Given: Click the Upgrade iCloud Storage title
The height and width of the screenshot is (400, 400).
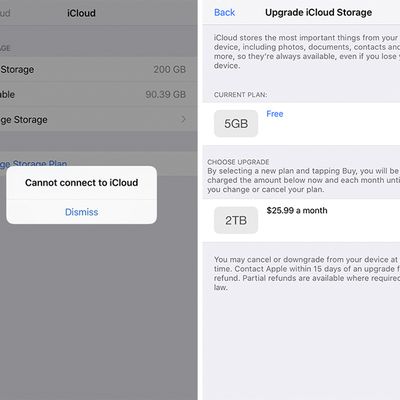Looking at the screenshot, I should pyautogui.click(x=318, y=13).
